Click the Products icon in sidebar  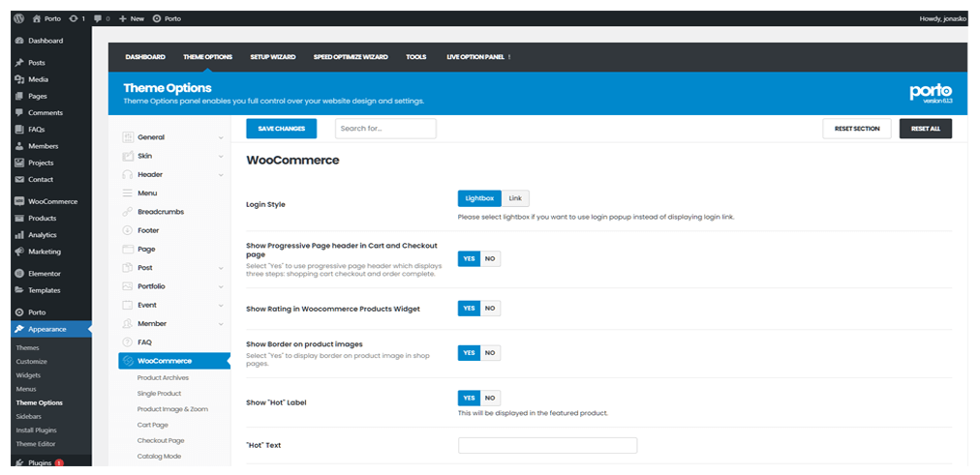coord(19,219)
